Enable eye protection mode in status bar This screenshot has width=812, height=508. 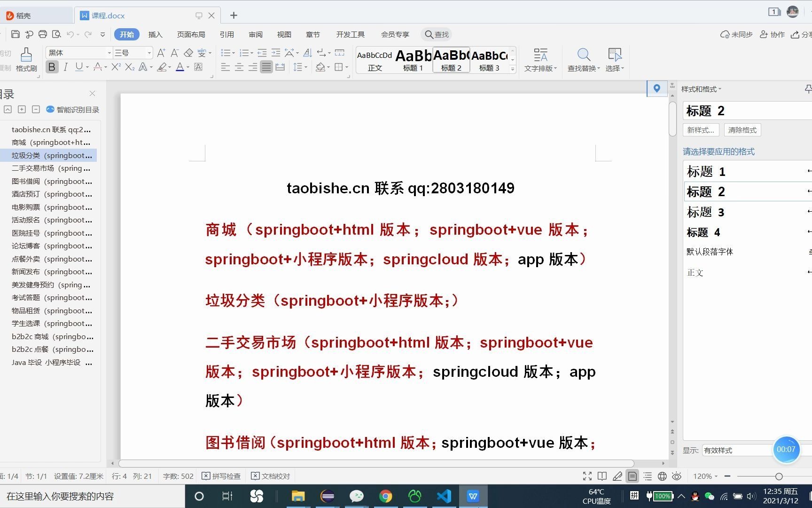pos(677,476)
